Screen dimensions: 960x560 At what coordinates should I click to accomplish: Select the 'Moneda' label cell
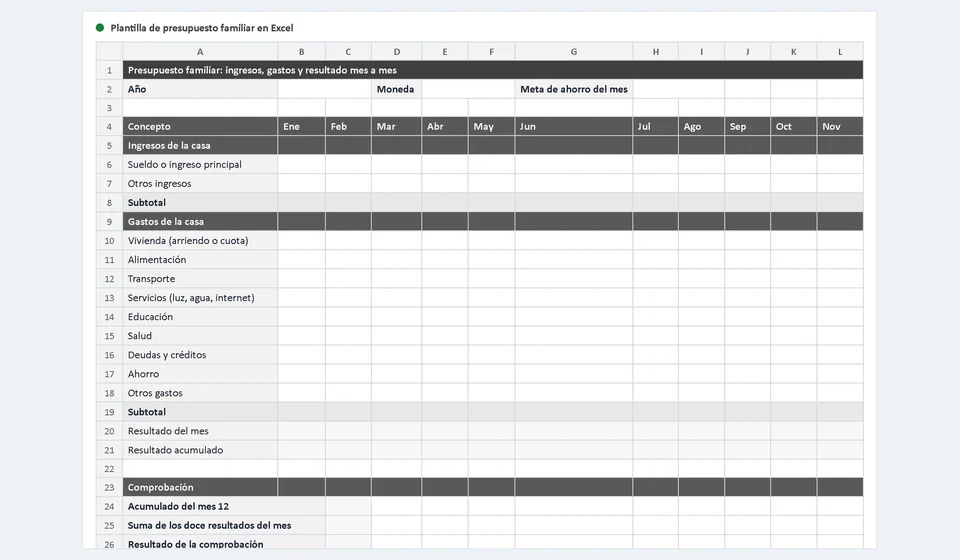(x=397, y=89)
